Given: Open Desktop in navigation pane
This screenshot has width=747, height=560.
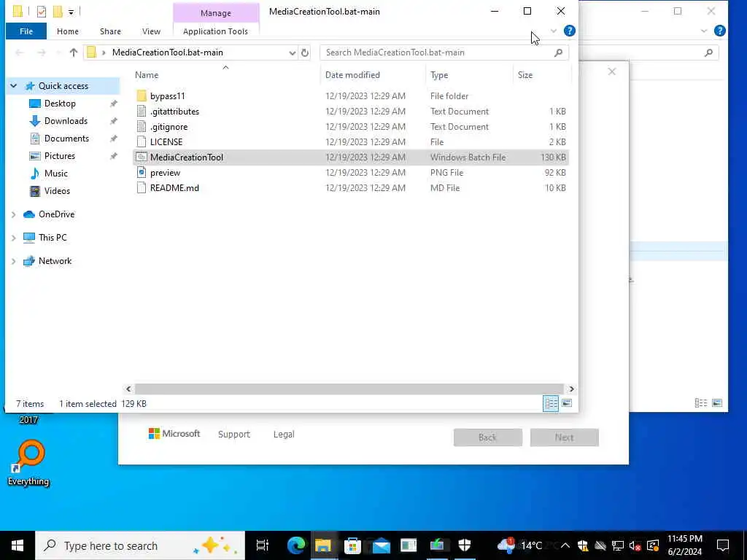Looking at the screenshot, I should [x=60, y=104].
